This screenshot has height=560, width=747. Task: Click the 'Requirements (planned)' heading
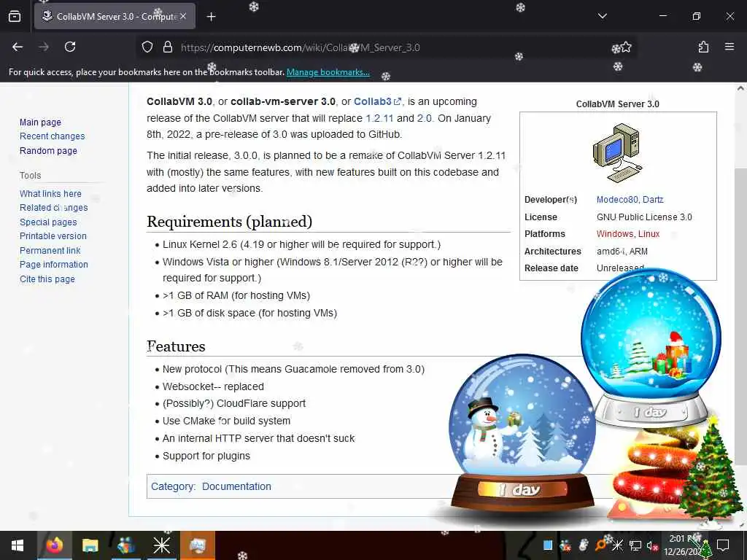click(x=229, y=222)
